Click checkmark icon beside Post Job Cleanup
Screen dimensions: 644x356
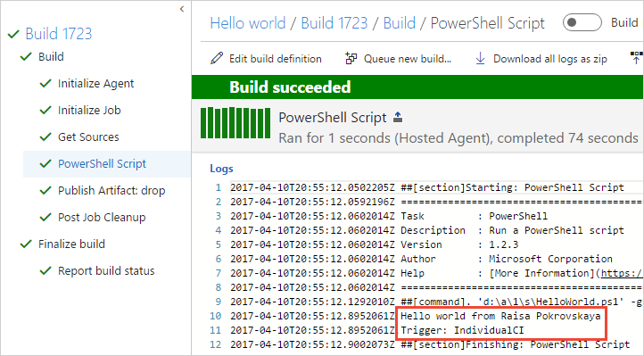(x=45, y=217)
